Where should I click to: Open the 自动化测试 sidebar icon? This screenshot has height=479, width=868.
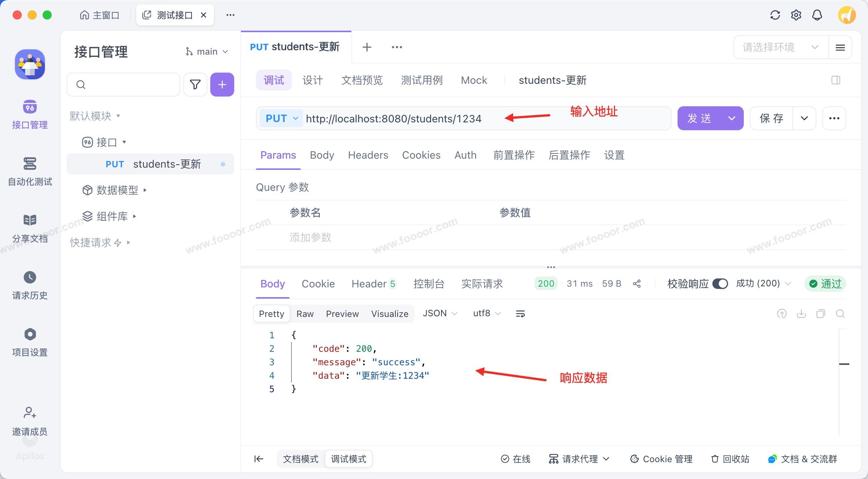click(x=30, y=164)
